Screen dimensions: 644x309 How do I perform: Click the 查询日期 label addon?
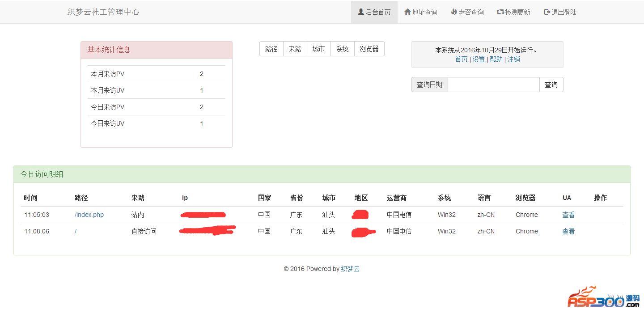pyautogui.click(x=430, y=85)
